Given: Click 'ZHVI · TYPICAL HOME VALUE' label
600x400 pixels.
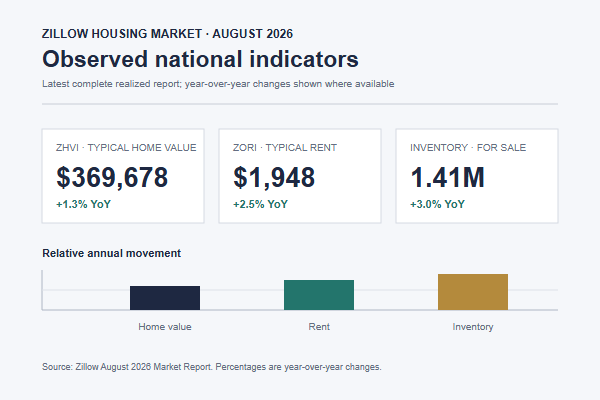Looking at the screenshot, I should pos(126,147).
